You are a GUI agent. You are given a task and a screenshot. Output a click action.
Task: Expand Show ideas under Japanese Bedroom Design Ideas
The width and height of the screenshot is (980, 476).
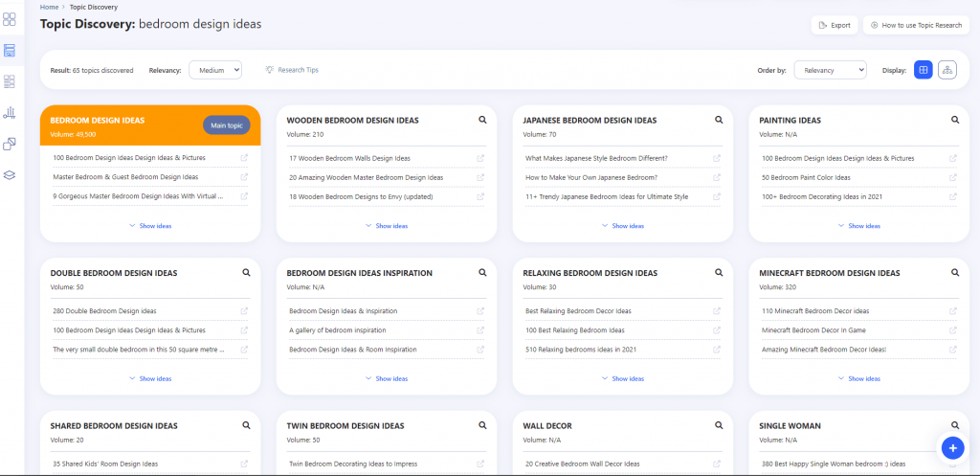(622, 226)
